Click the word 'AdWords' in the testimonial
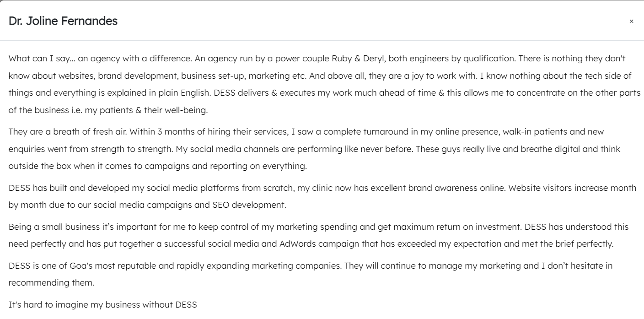 (x=297, y=244)
